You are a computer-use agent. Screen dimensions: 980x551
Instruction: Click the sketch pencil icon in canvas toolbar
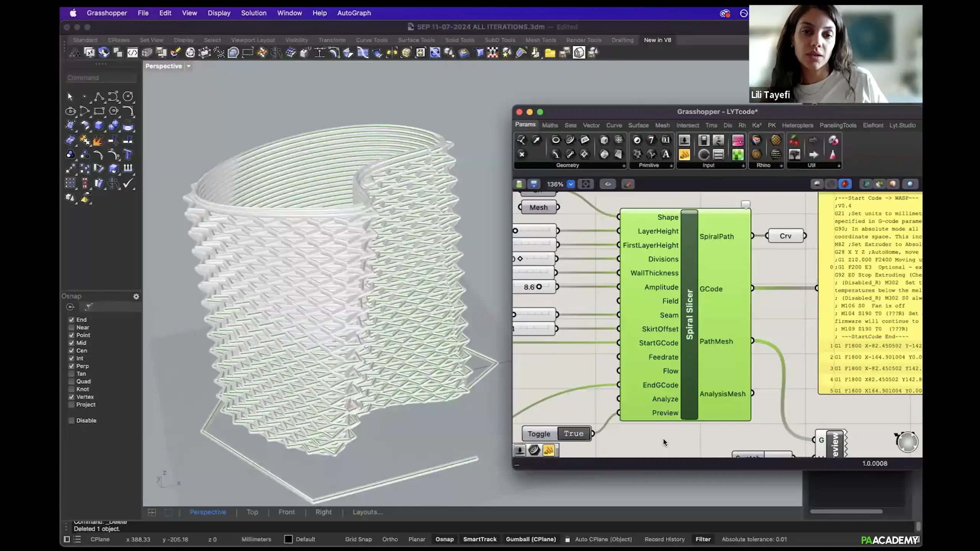(628, 184)
